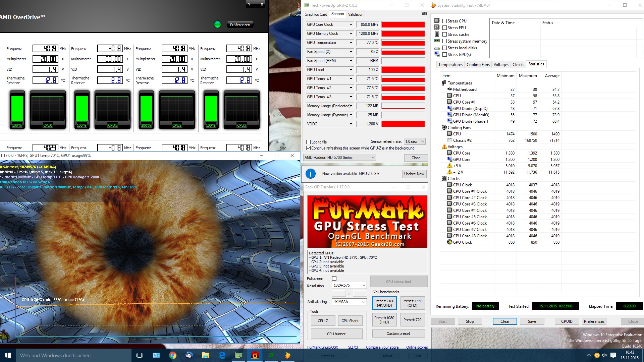Viewport: 644px width, 362px height.
Task: Open Microsoft Edge from the taskbar
Action: [222, 355]
